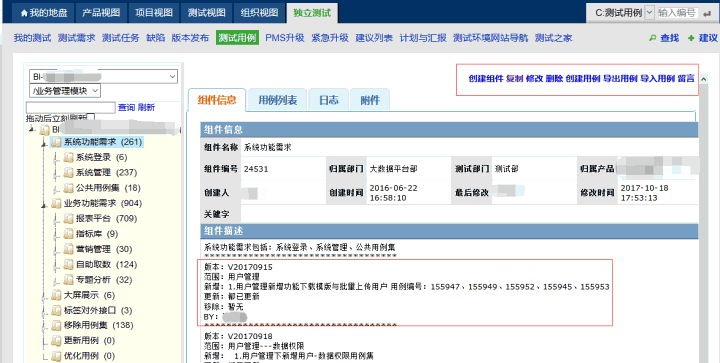Viewport: 720px width, 363px height.
Task: Click the enter arrow icon beside 输入编号
Action: pos(707,14)
